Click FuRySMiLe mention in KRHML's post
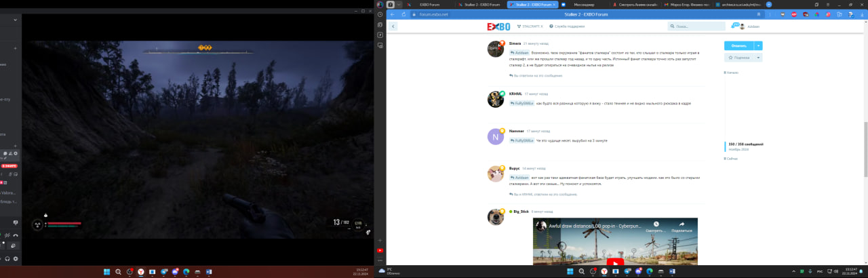 click(522, 103)
